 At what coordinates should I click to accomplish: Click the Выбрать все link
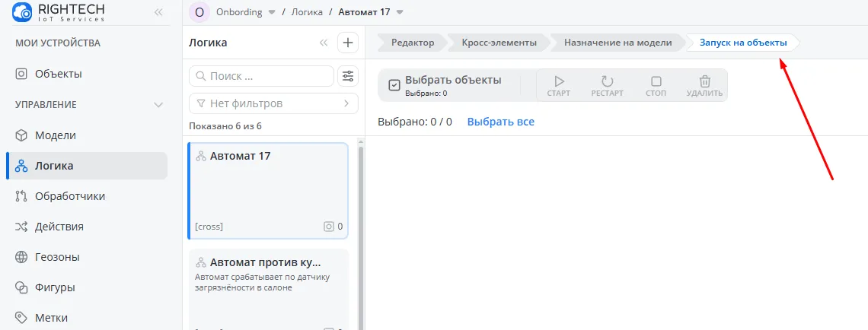click(500, 122)
